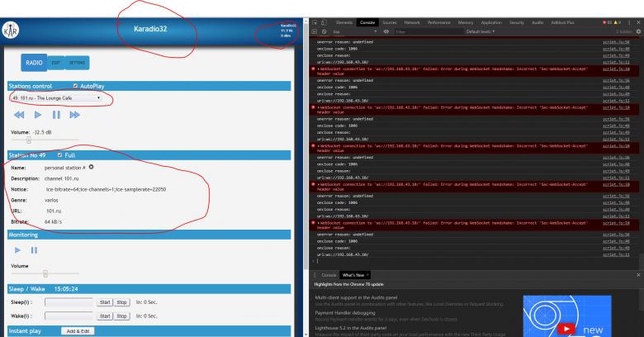Play the selected station in Stations control
The height and width of the screenshot is (337, 644).
38,115
